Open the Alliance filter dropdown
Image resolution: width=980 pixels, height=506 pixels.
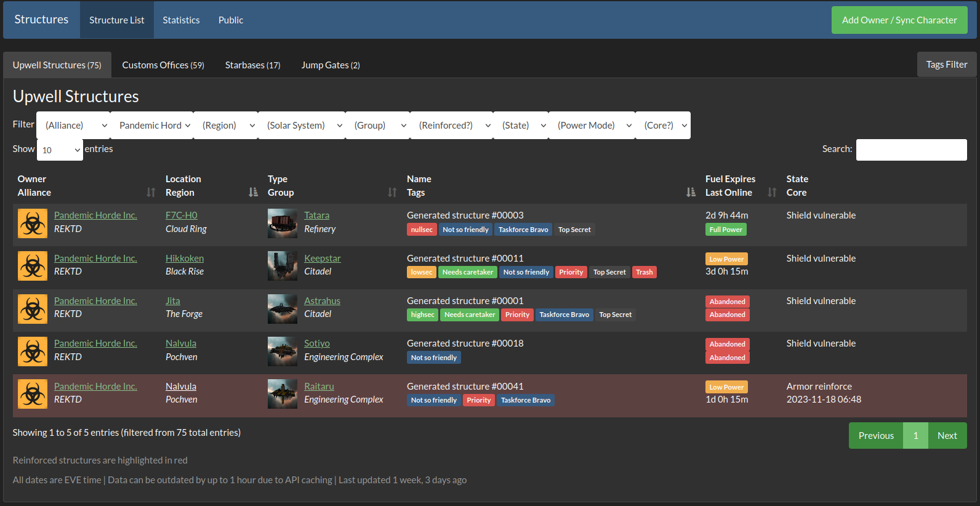(74, 126)
